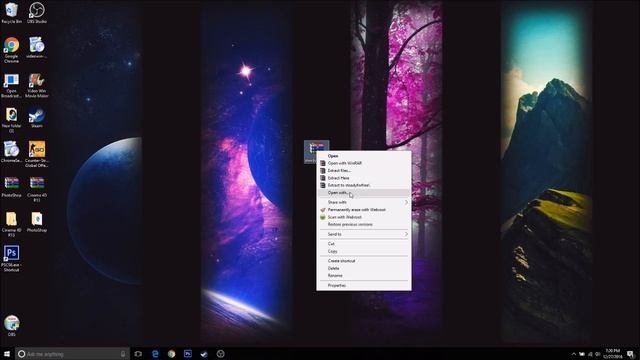Screen dimensions: 640x360
Task: Select the Steam desktop shortcut
Action: point(37,118)
